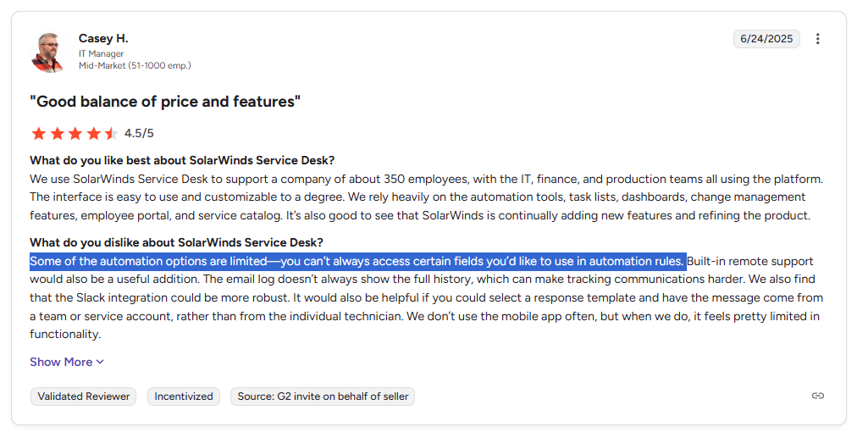Click the chain link icon to copy review link
This screenshot has height=438, width=868.
click(817, 396)
